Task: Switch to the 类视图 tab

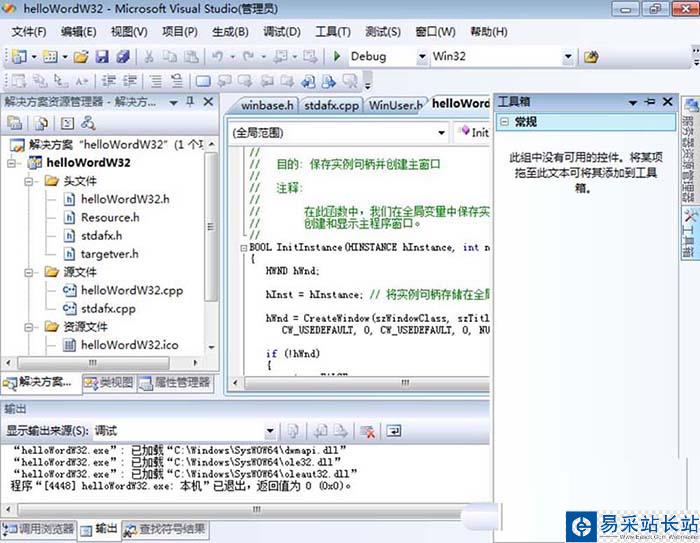Action: pyautogui.click(x=108, y=382)
